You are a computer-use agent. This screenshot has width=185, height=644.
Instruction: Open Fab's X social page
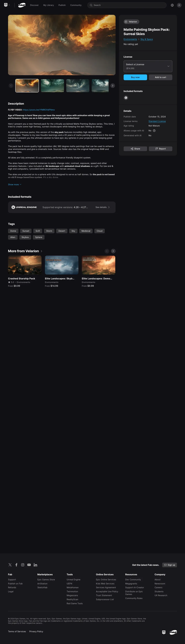tap(10, 565)
